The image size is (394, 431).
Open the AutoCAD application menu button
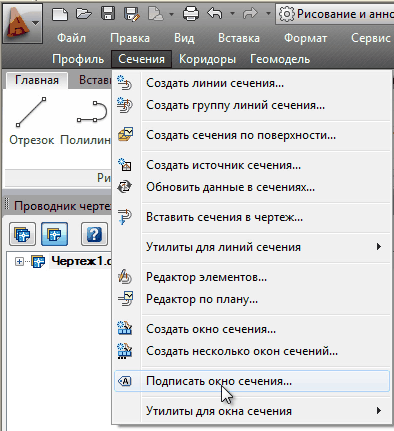pyautogui.click(x=22, y=24)
